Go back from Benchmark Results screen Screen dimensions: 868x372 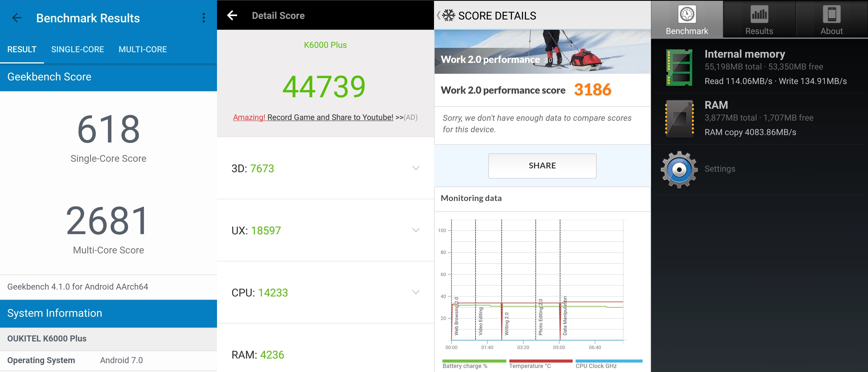pyautogui.click(x=17, y=18)
